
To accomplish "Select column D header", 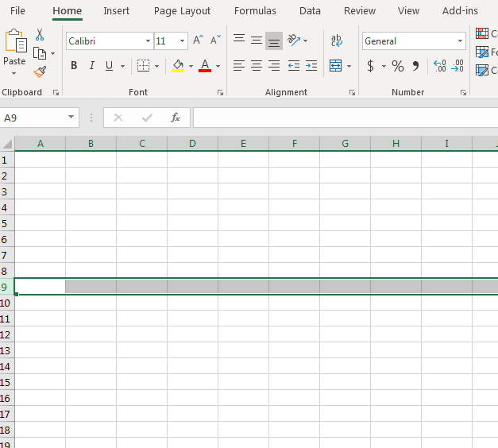I will click(192, 144).
